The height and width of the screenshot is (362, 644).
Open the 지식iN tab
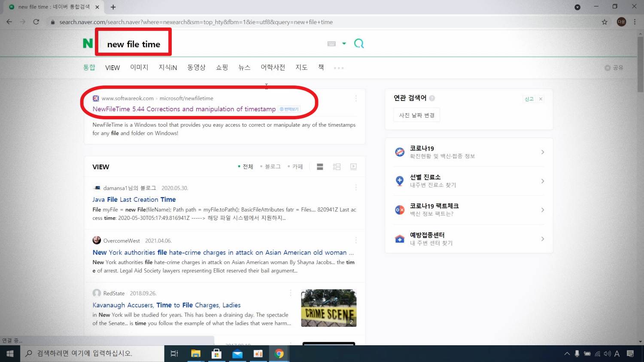[168, 67]
